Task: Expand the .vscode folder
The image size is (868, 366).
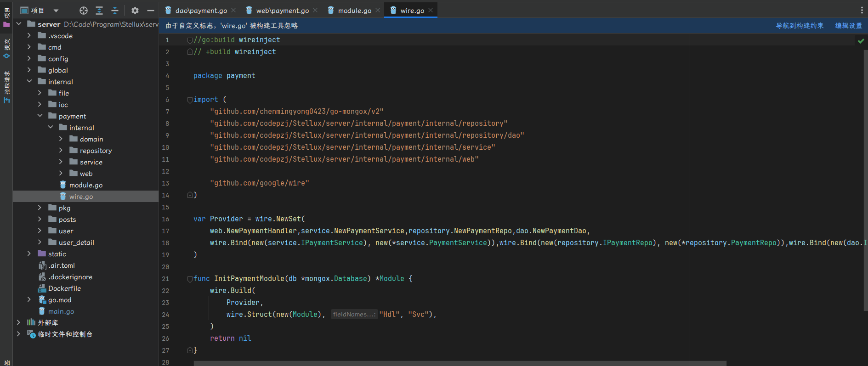Action: tap(29, 35)
